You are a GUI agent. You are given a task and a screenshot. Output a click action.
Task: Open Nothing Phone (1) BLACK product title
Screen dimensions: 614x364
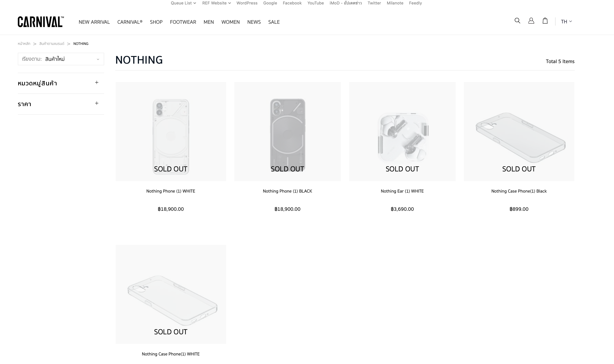pyautogui.click(x=287, y=191)
